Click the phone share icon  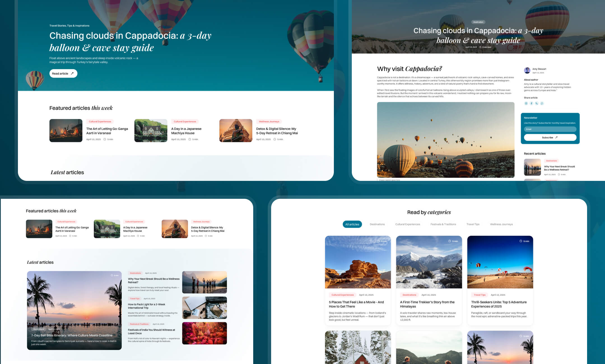pos(537,103)
